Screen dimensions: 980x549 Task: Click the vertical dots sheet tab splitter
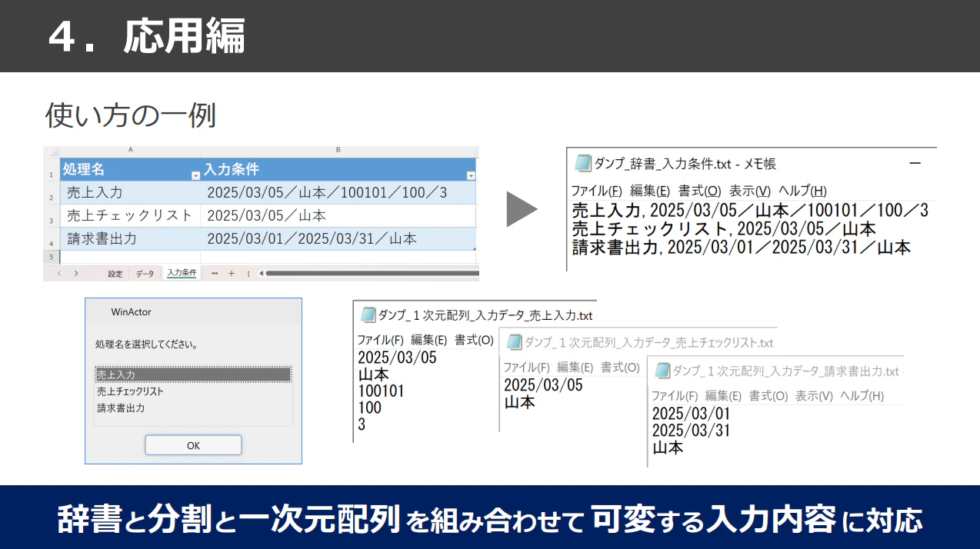[248, 273]
